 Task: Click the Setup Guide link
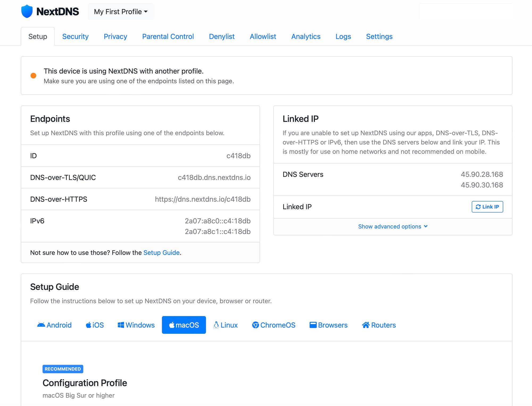click(x=161, y=252)
